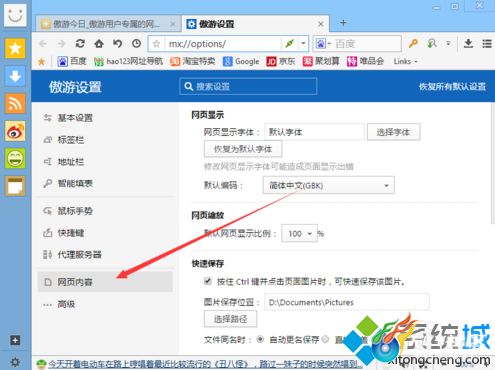This screenshot has height=370, width=495.
Task: Open the Magic Fill key icon
Action: pyautogui.click(x=413, y=44)
